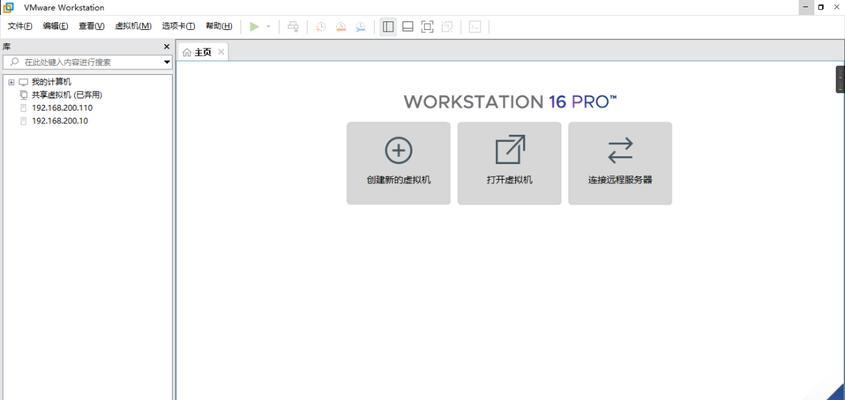The height and width of the screenshot is (400, 845).
Task: Minimize the VMware Workstation window
Action: [x=806, y=7]
